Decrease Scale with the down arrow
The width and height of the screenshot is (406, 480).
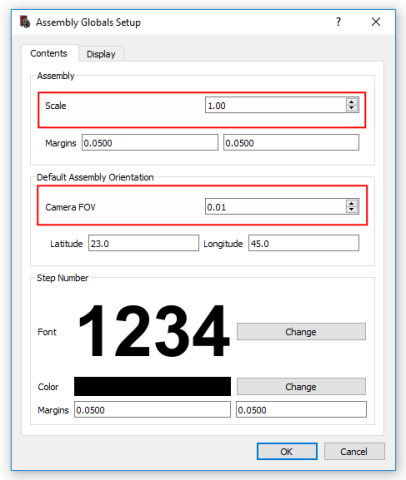click(351, 108)
